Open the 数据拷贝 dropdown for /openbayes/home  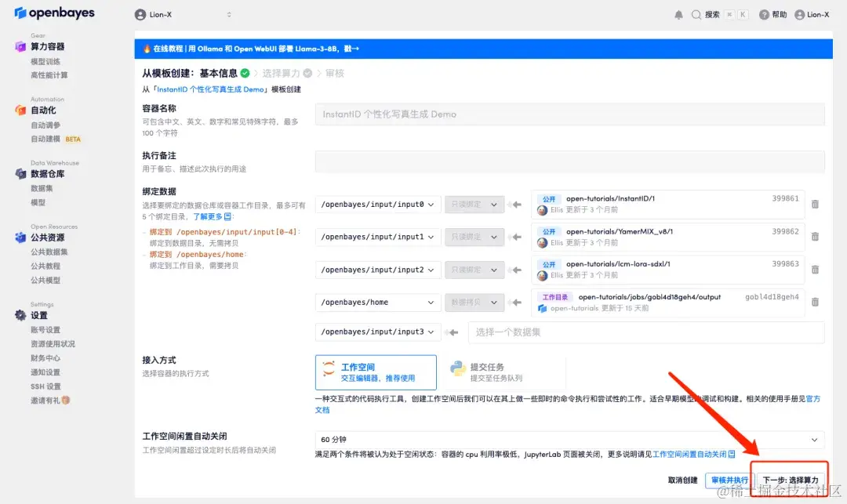point(474,303)
